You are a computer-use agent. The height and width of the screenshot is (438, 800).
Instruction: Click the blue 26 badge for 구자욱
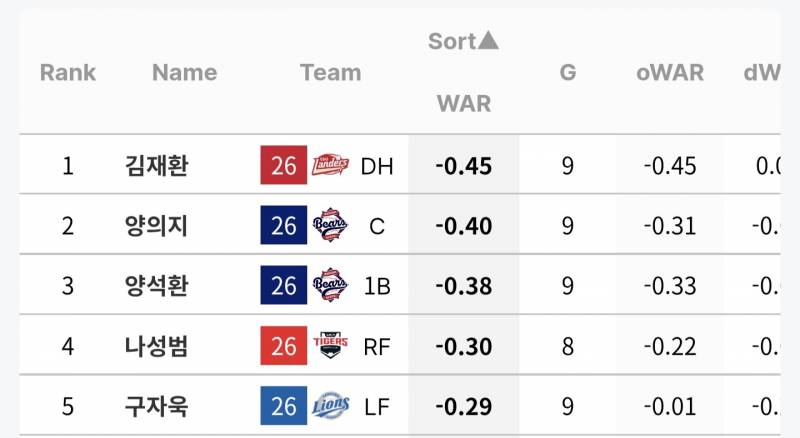point(284,406)
